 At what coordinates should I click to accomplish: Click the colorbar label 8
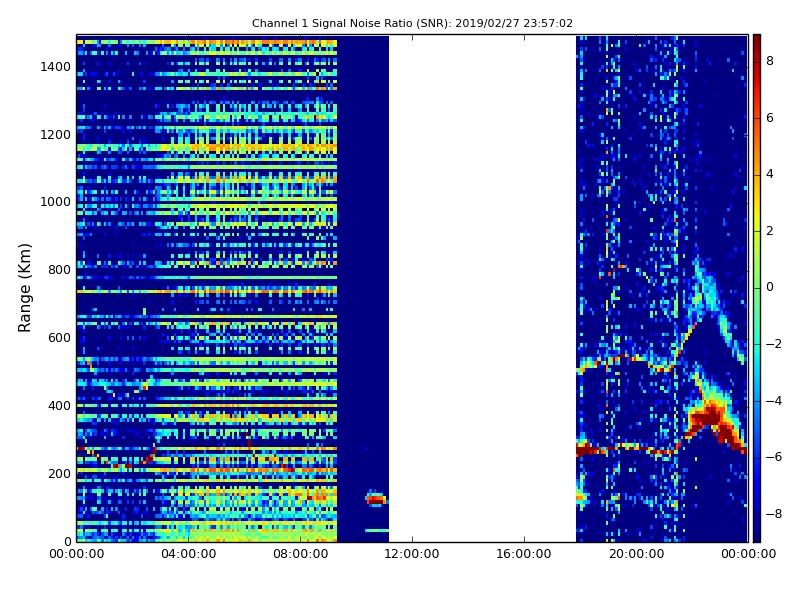tap(770, 61)
